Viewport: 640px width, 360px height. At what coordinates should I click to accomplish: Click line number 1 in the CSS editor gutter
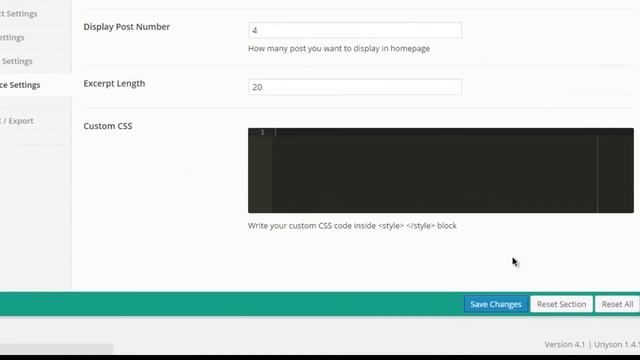(x=262, y=132)
